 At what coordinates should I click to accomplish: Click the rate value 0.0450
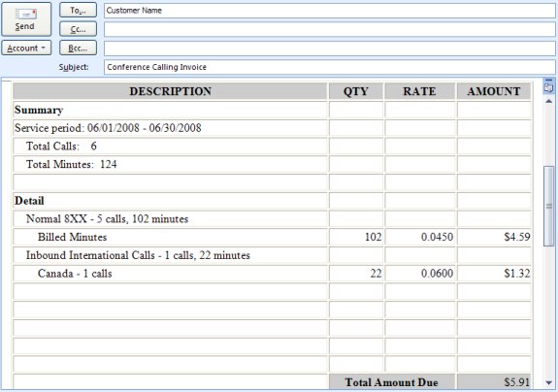437,237
